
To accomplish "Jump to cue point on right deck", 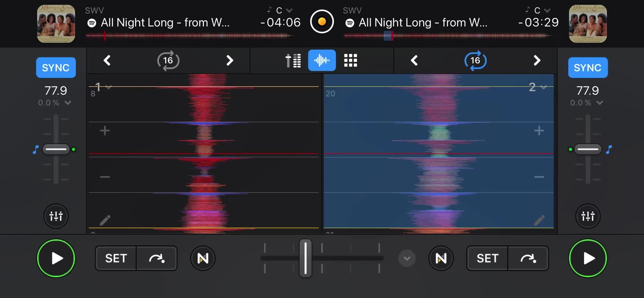I will (x=528, y=258).
